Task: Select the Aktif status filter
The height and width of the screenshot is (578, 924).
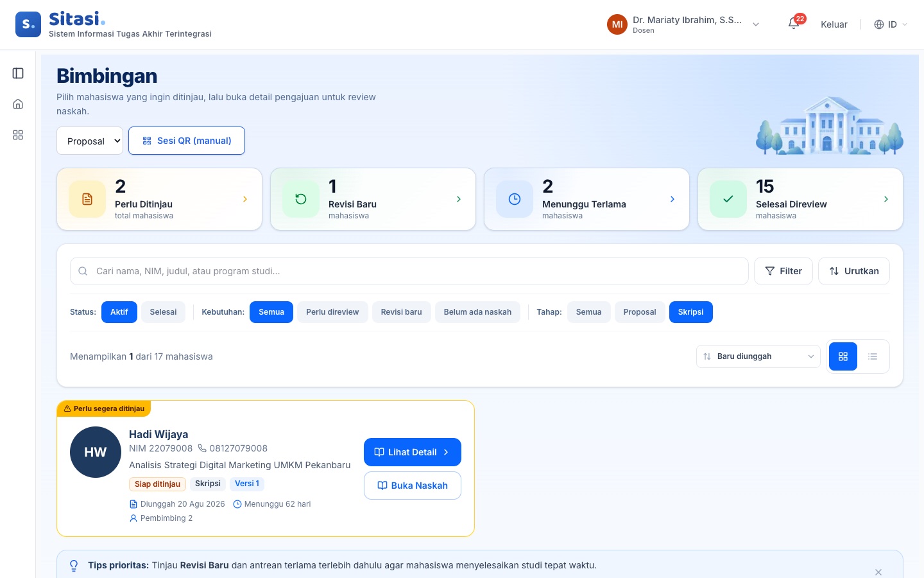Action: click(119, 312)
